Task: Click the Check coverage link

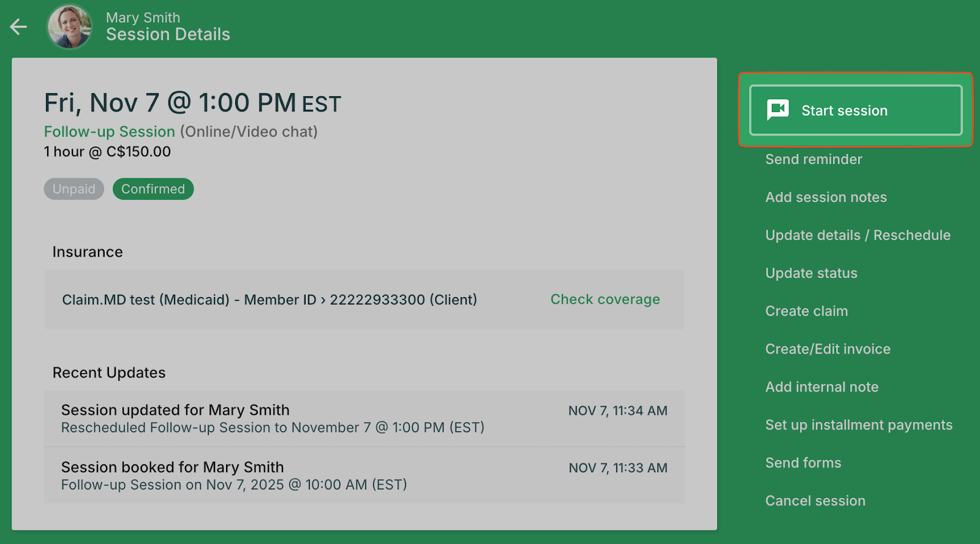Action: tap(605, 300)
